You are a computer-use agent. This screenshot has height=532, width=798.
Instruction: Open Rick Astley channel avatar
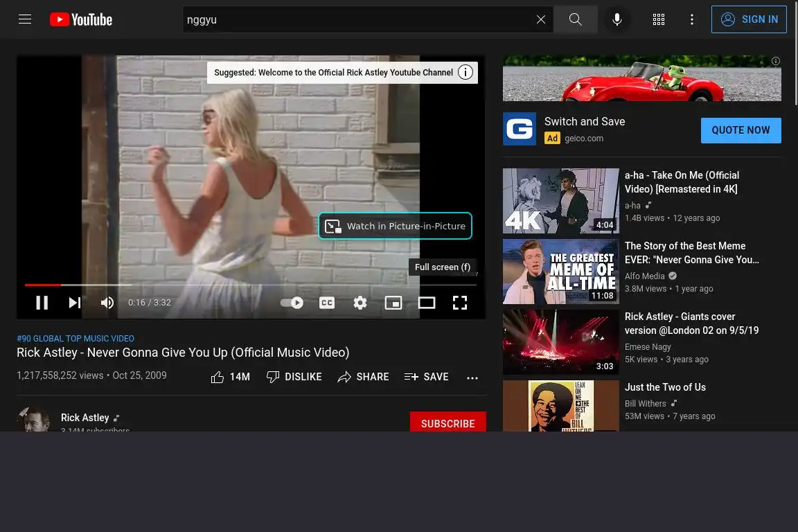33,419
